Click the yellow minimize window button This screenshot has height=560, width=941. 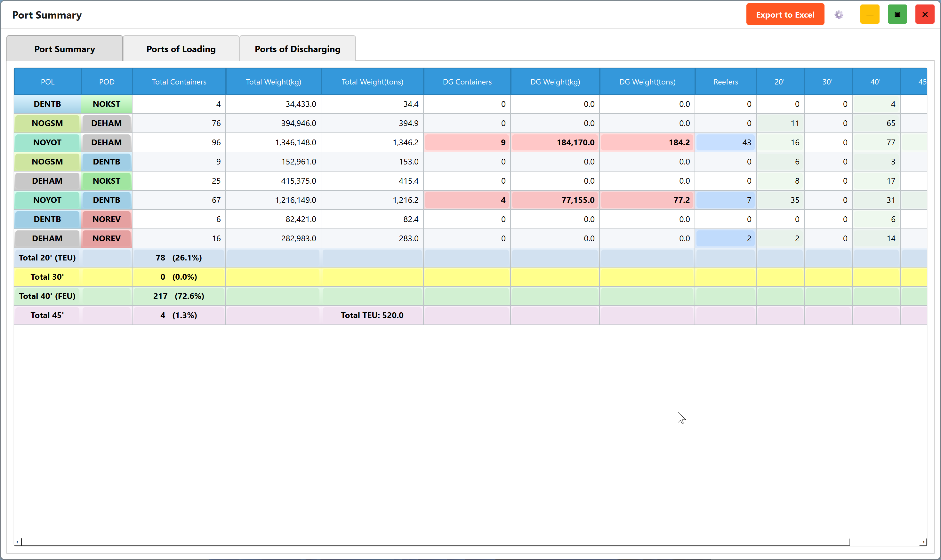pos(870,14)
